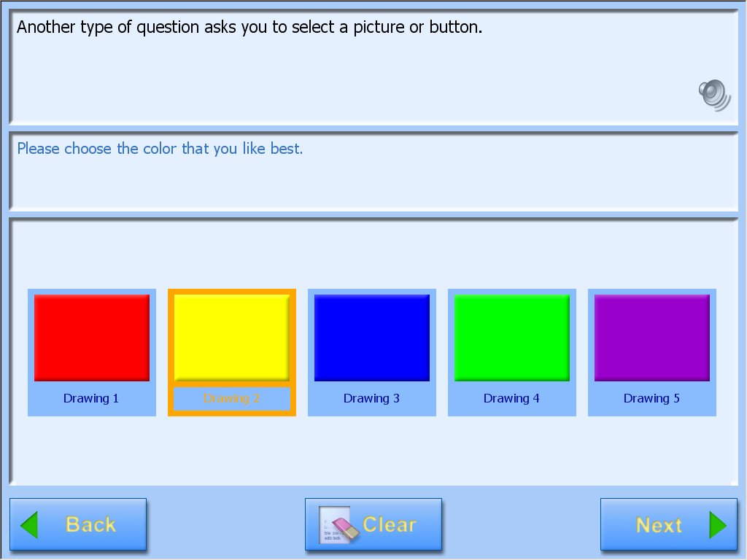This screenshot has height=560, width=747.
Task: Select the purple color picture
Action: click(652, 338)
